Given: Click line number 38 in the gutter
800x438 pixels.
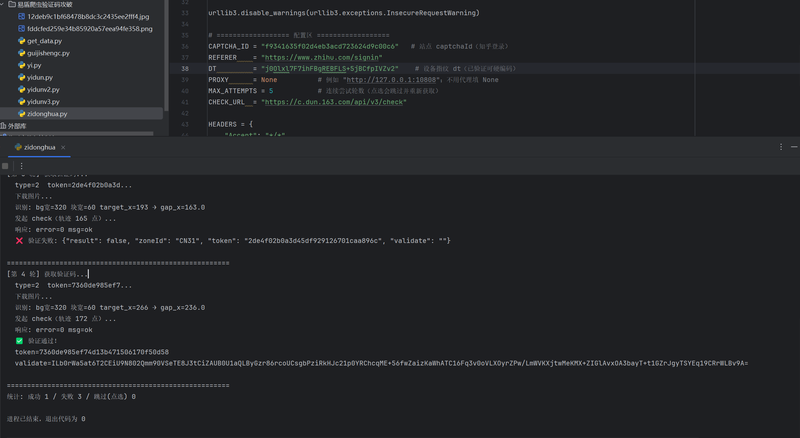Looking at the screenshot, I should click(185, 68).
